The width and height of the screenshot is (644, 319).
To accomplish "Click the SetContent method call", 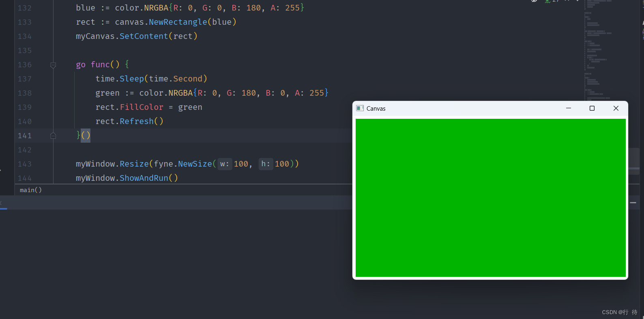I will click(144, 36).
